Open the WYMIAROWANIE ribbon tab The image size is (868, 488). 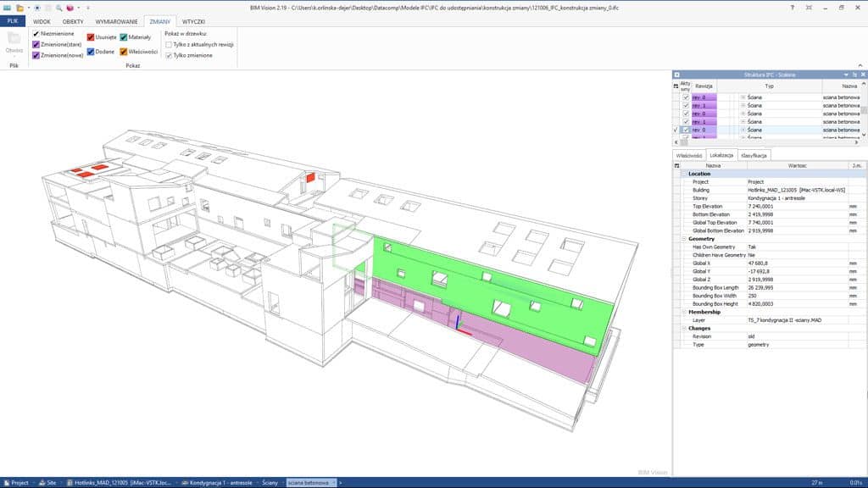point(115,20)
